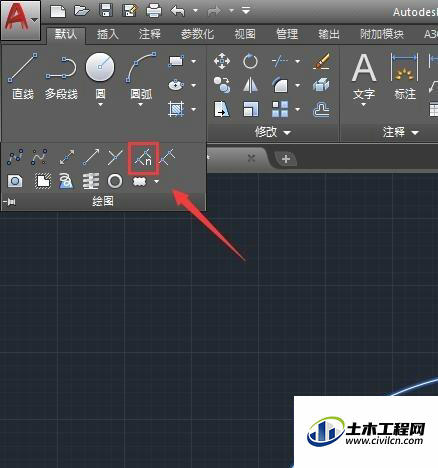Switch to the 输出 ribbon tab
This screenshot has width=438, height=468.
[329, 34]
